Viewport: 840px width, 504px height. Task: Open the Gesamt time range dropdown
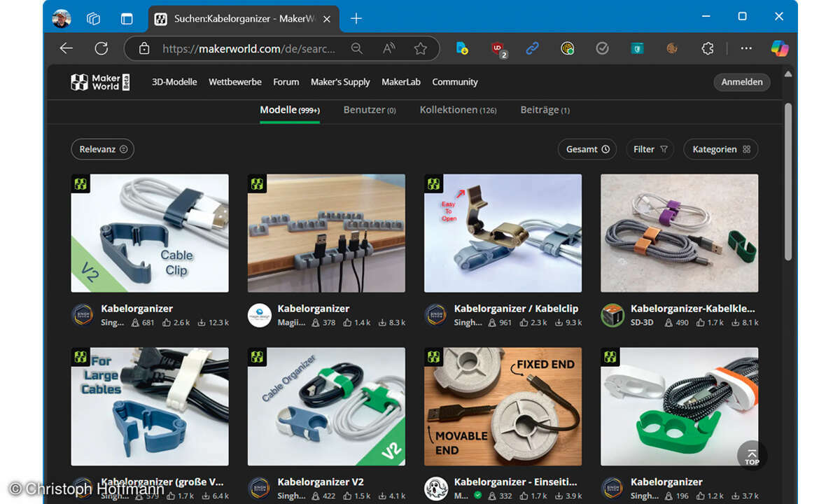587,149
